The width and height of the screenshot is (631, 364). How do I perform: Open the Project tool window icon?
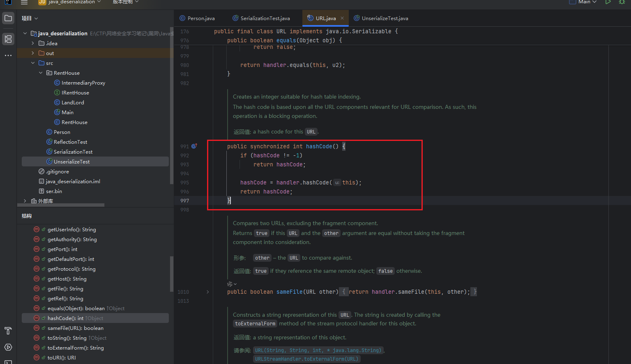pyautogui.click(x=8, y=18)
